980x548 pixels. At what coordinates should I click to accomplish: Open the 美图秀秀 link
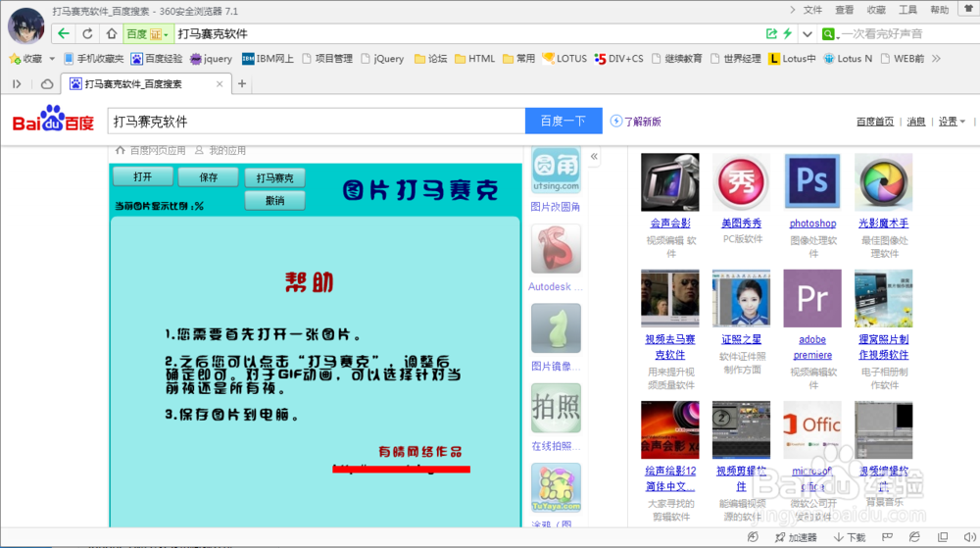[741, 224]
